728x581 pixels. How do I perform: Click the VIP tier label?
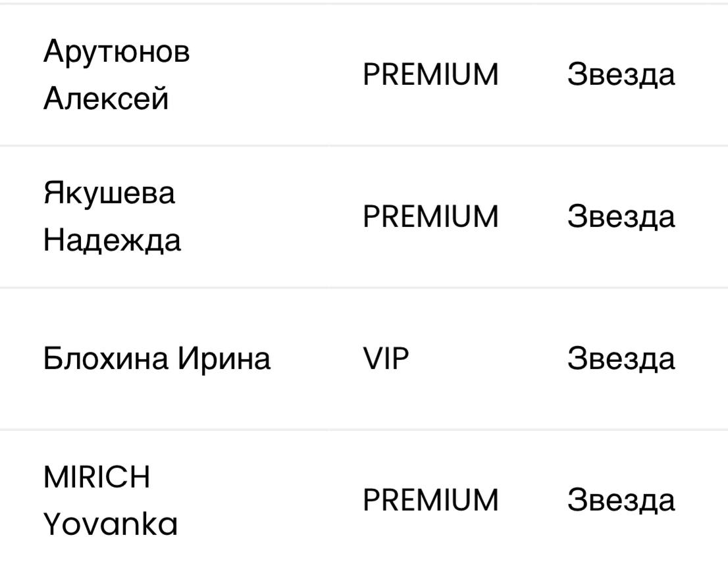(x=386, y=359)
